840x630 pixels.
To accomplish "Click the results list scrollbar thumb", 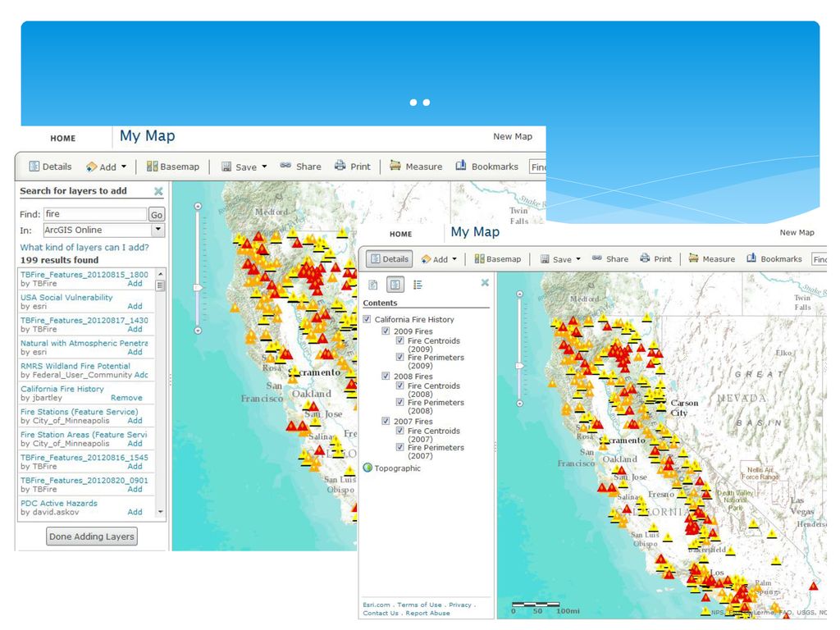I will click(160, 285).
